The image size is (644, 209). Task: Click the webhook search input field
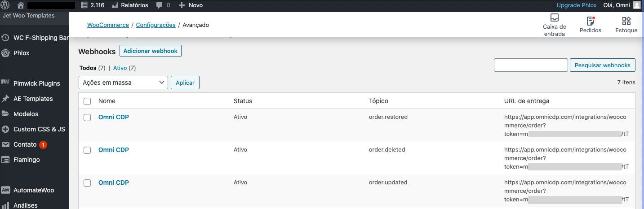point(531,65)
